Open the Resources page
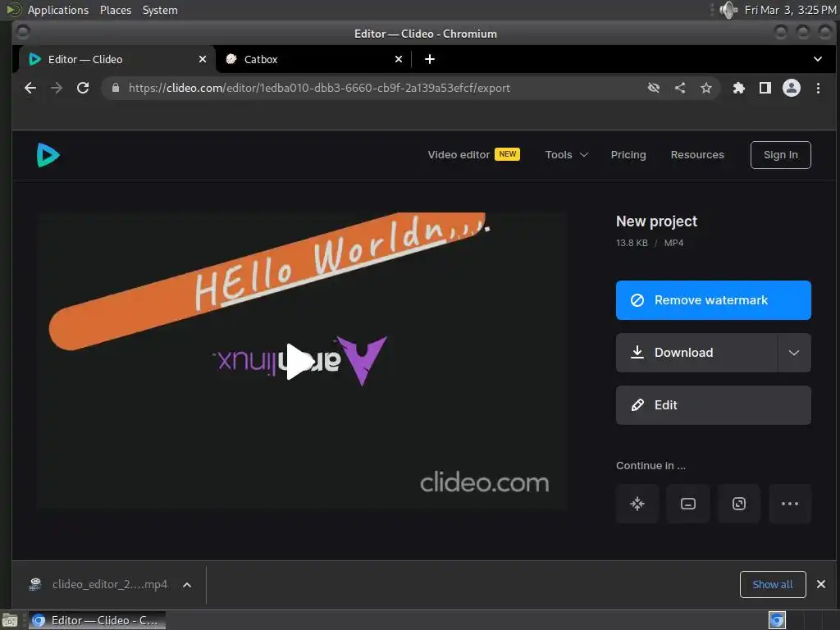840x630 pixels. tap(697, 155)
